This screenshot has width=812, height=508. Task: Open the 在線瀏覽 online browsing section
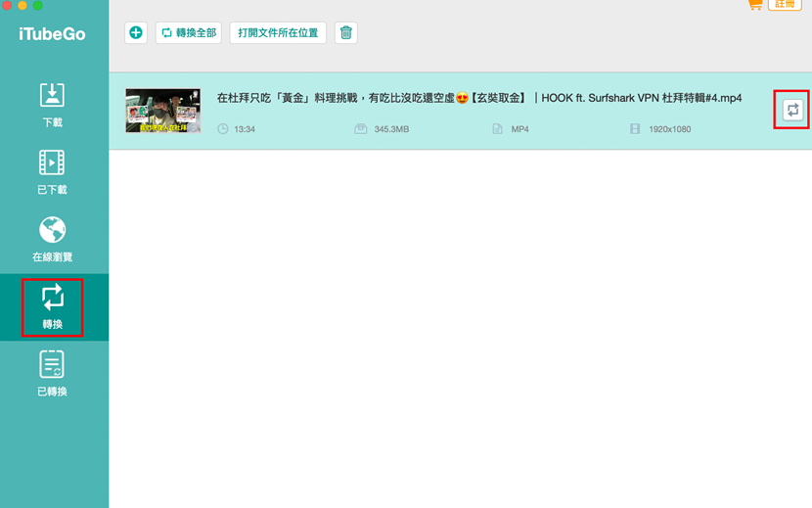(x=52, y=240)
